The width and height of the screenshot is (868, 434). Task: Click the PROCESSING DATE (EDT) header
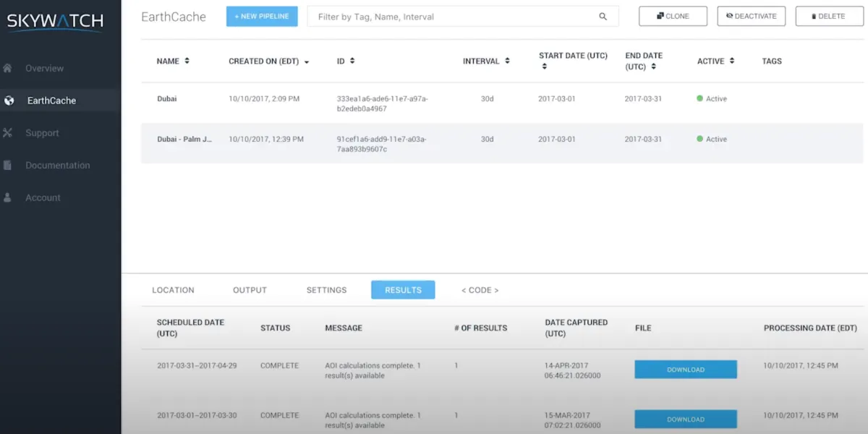point(810,328)
